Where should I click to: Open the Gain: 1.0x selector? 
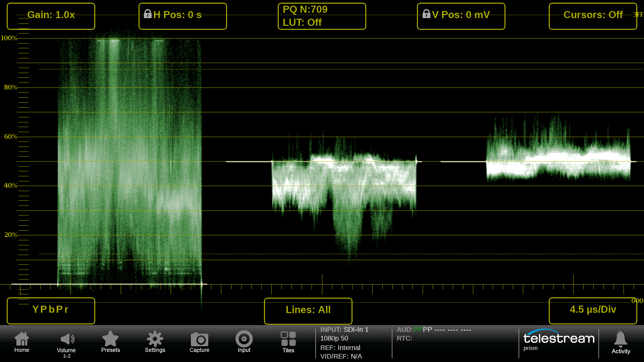(51, 16)
